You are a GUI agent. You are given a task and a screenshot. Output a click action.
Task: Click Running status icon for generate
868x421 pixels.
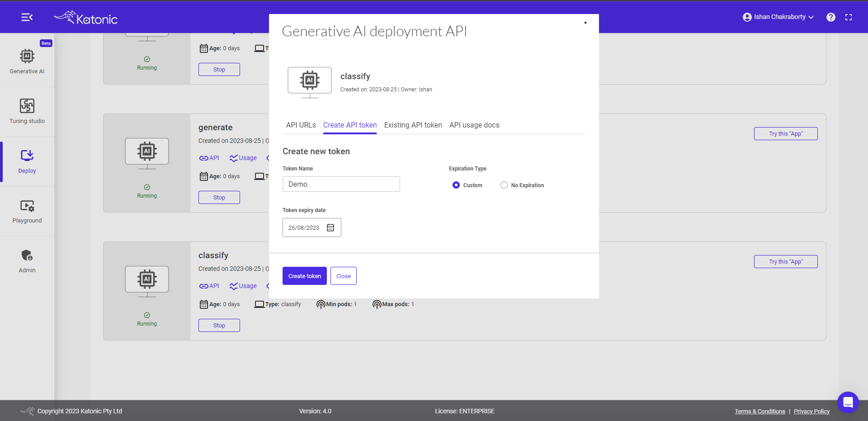coord(147,187)
